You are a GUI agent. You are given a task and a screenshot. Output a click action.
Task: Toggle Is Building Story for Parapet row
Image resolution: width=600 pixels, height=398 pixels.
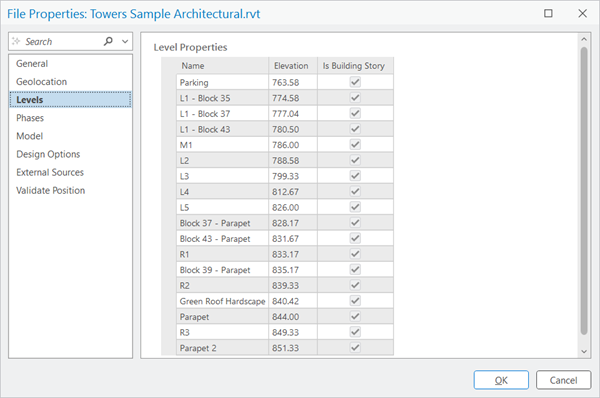[355, 316]
